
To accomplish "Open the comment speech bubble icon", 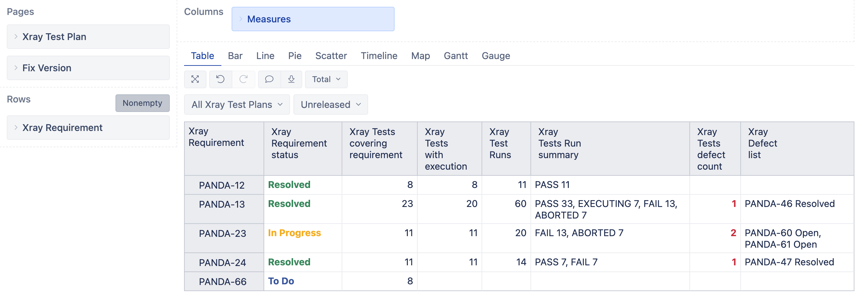I will click(x=269, y=79).
